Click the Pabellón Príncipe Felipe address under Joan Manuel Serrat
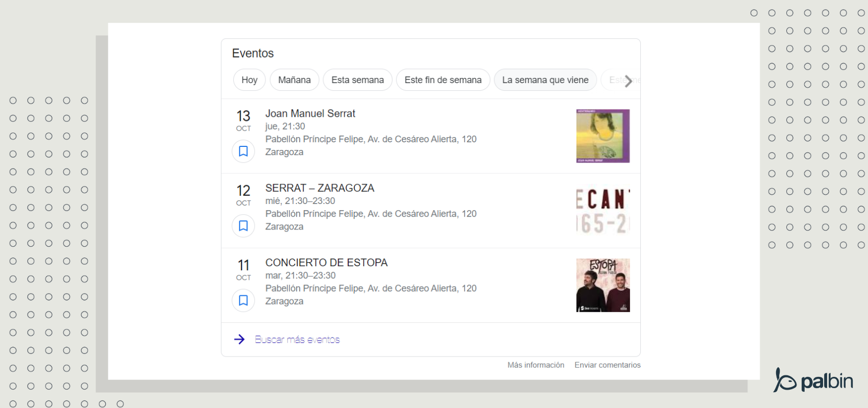Image resolution: width=868 pixels, height=408 pixels. tap(371, 139)
